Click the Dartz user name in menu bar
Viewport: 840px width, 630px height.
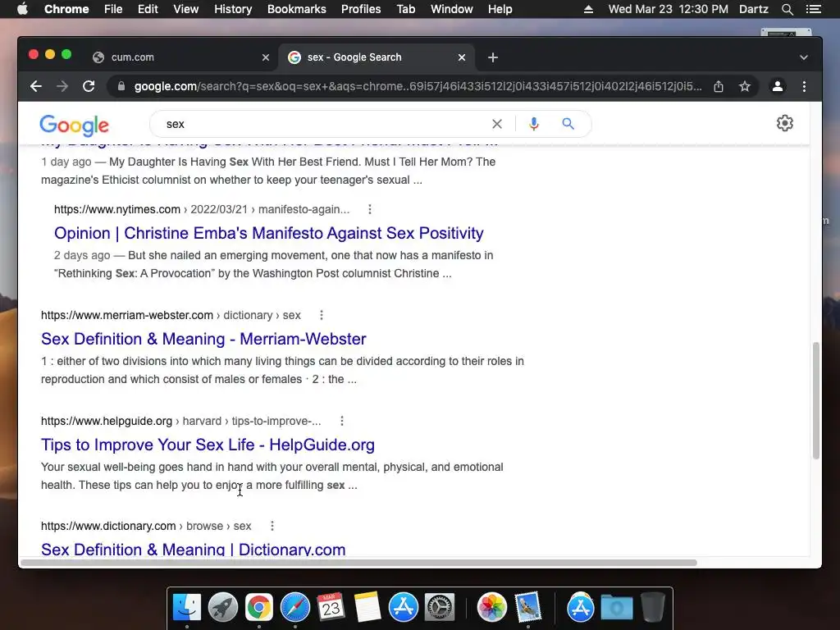(x=753, y=9)
